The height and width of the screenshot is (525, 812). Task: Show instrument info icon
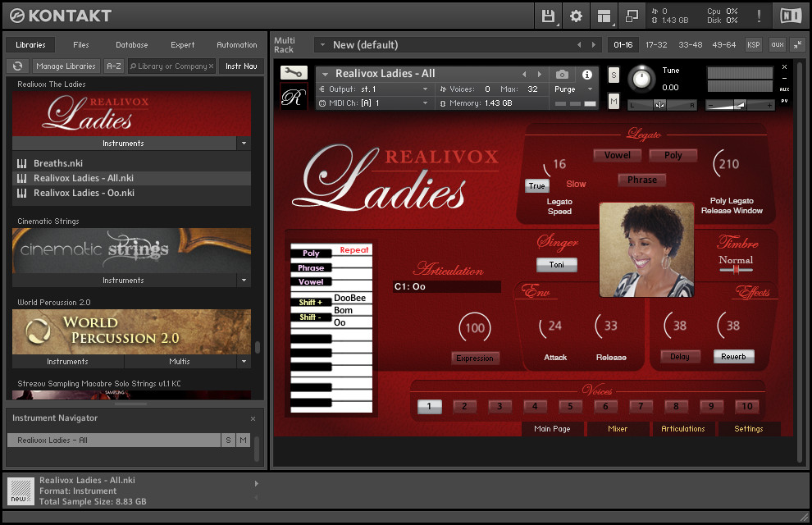[x=586, y=75]
